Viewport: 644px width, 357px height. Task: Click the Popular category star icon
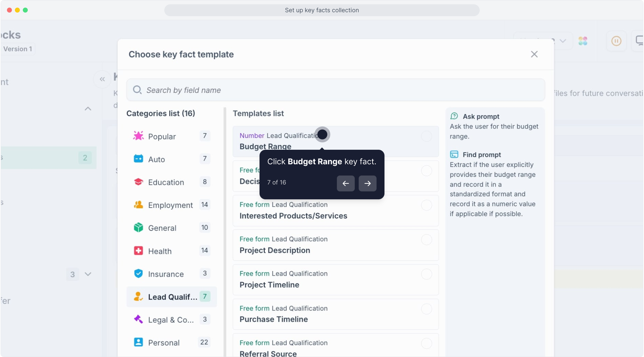[138, 136]
